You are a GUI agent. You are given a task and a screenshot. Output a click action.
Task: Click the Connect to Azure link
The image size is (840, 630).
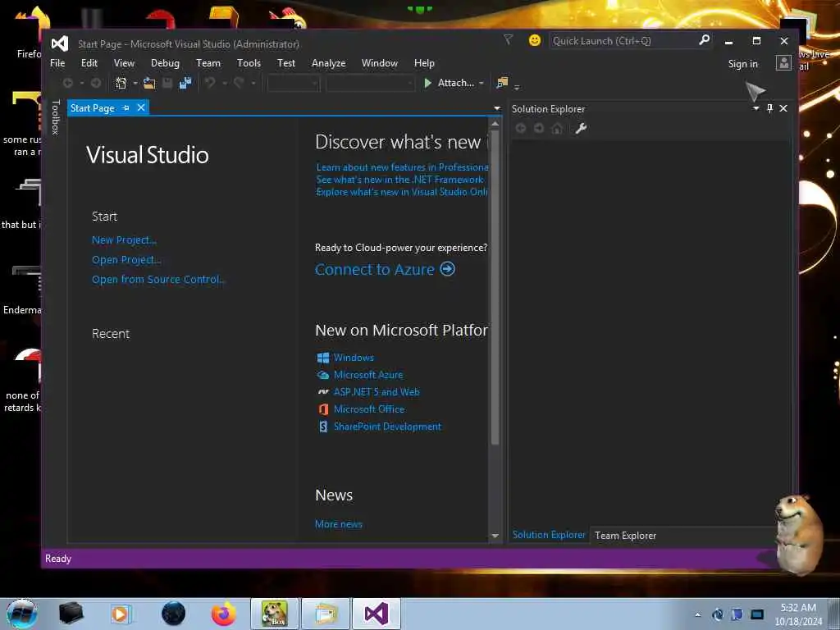point(374,269)
